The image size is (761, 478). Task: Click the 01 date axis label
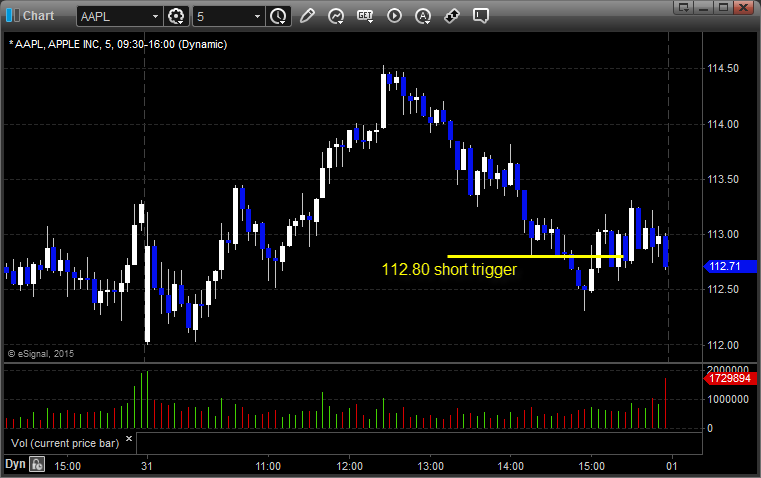(672, 466)
